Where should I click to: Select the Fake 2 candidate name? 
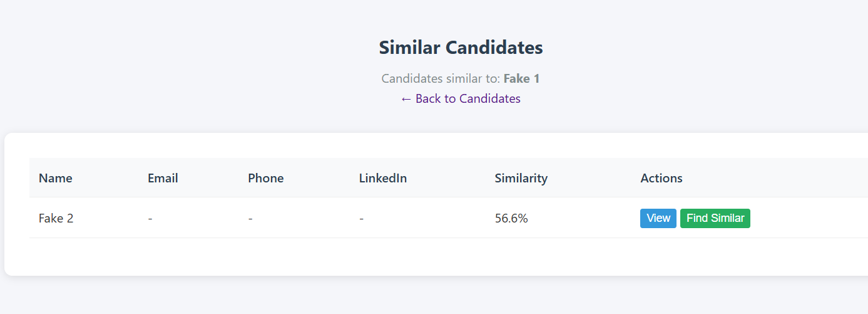pyautogui.click(x=56, y=218)
